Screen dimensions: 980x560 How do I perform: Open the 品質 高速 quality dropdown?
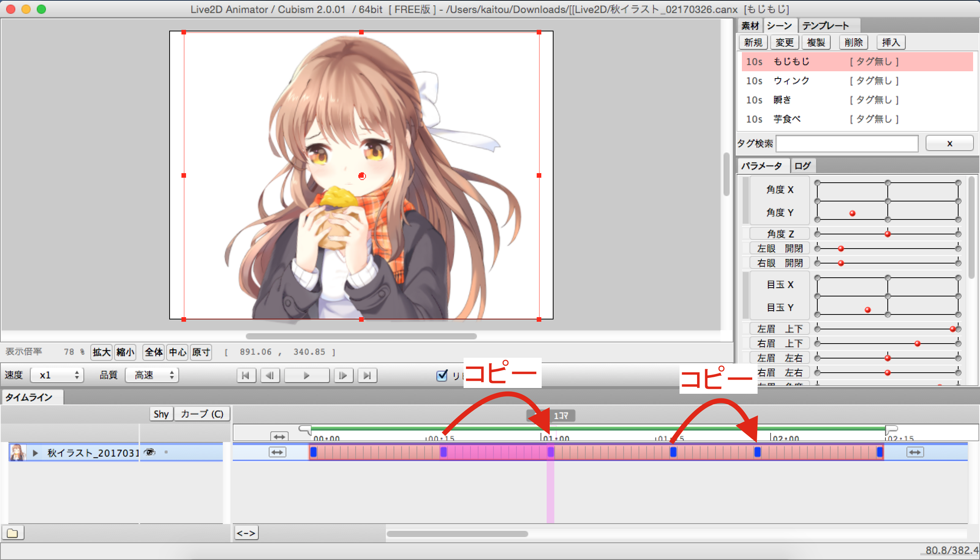pyautogui.click(x=152, y=375)
